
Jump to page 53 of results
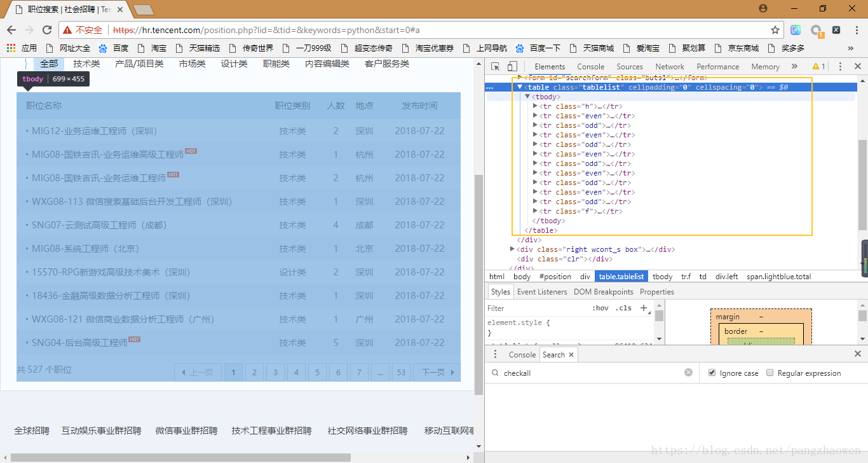tap(401, 372)
